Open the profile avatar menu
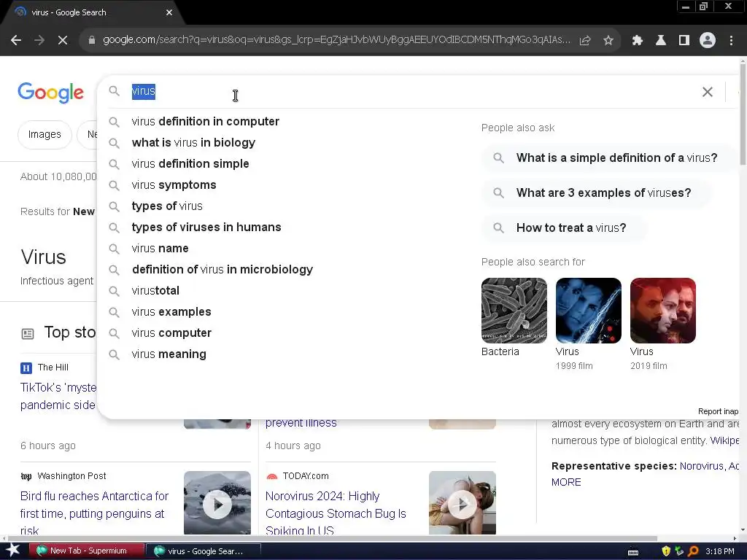 708,41
